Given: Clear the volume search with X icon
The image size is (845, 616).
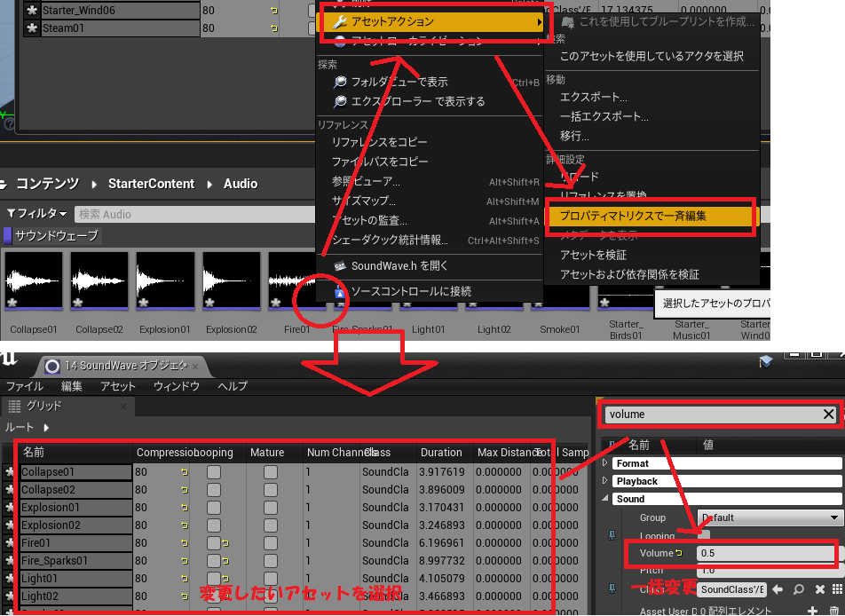Looking at the screenshot, I should pyautogui.click(x=828, y=414).
